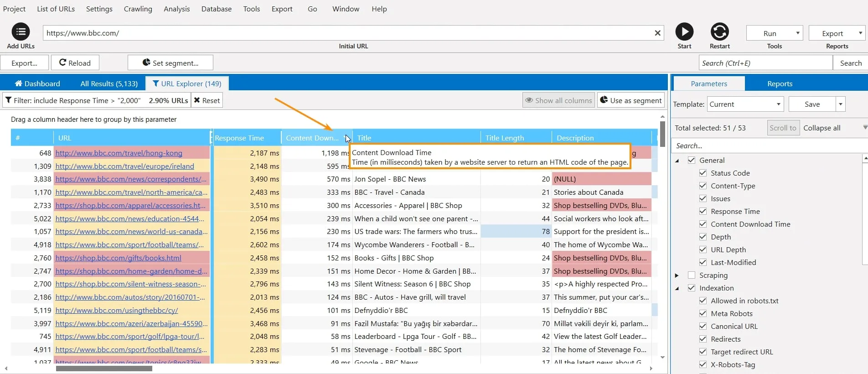Click Collapse all in Parameters panel

(x=821, y=128)
